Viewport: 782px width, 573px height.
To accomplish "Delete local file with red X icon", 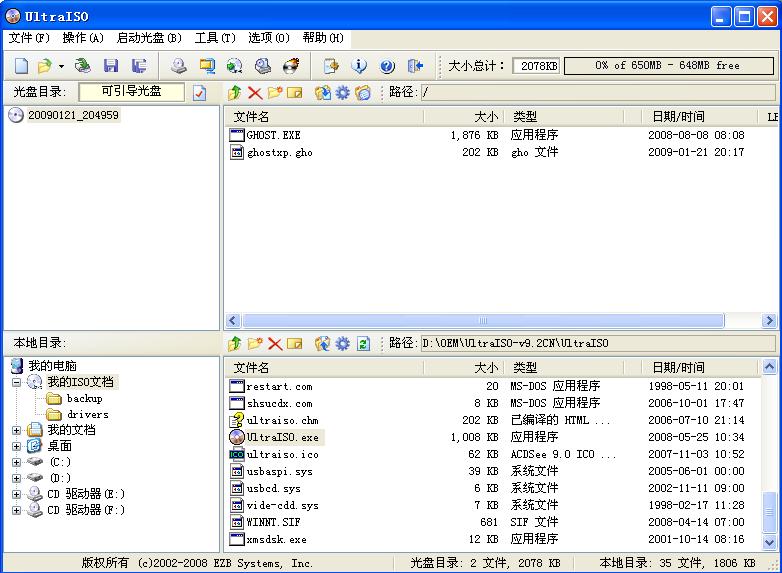I will 275,344.
